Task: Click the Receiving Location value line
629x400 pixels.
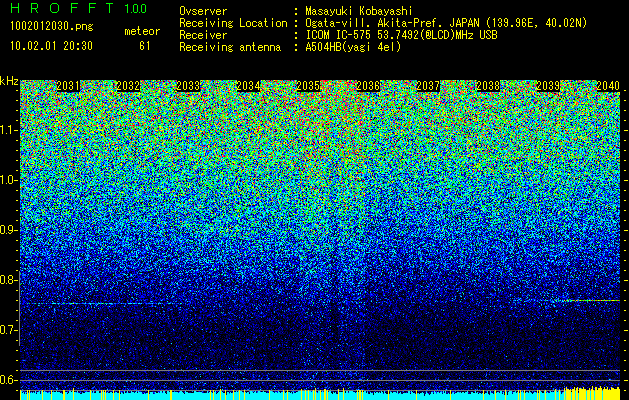Action: click(446, 23)
